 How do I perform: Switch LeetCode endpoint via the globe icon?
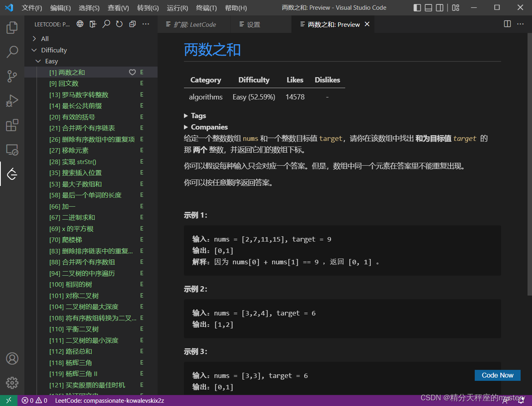pyautogui.click(x=80, y=24)
